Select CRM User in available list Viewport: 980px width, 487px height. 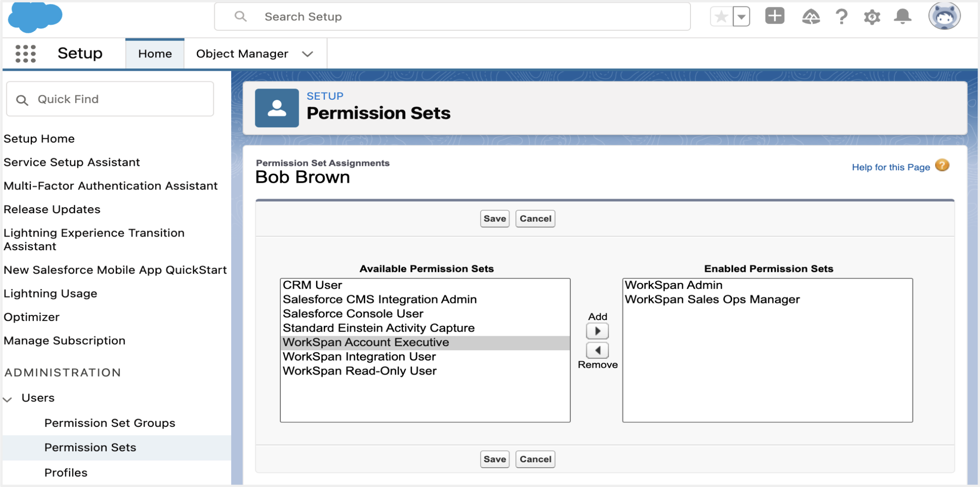[x=425, y=285]
